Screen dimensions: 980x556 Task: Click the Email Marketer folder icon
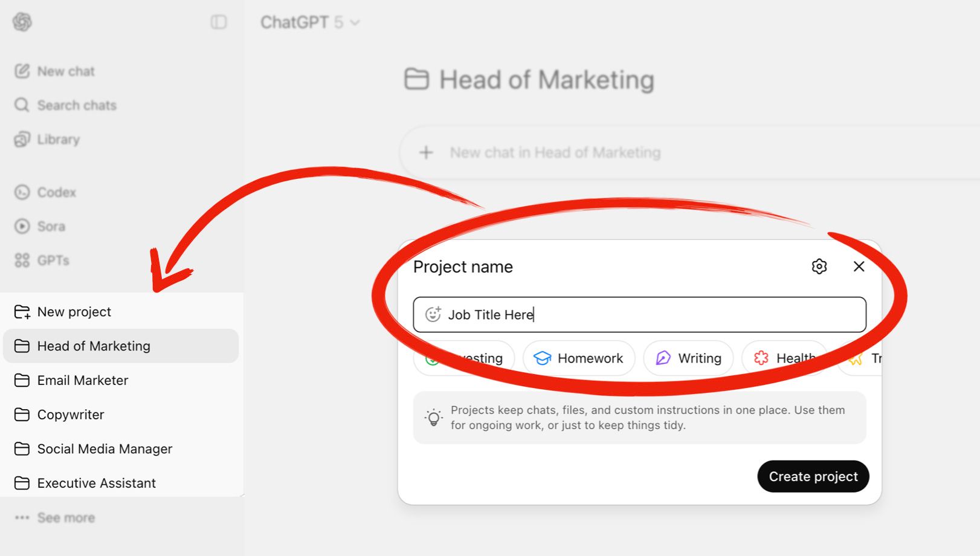click(x=22, y=380)
